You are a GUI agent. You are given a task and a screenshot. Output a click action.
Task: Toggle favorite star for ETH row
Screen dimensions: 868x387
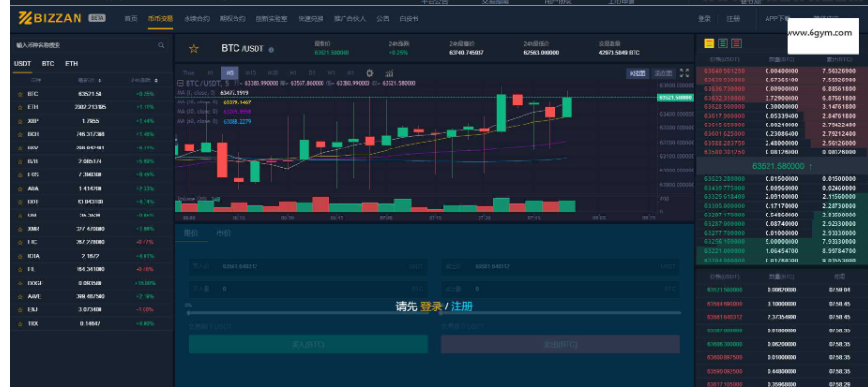point(20,107)
